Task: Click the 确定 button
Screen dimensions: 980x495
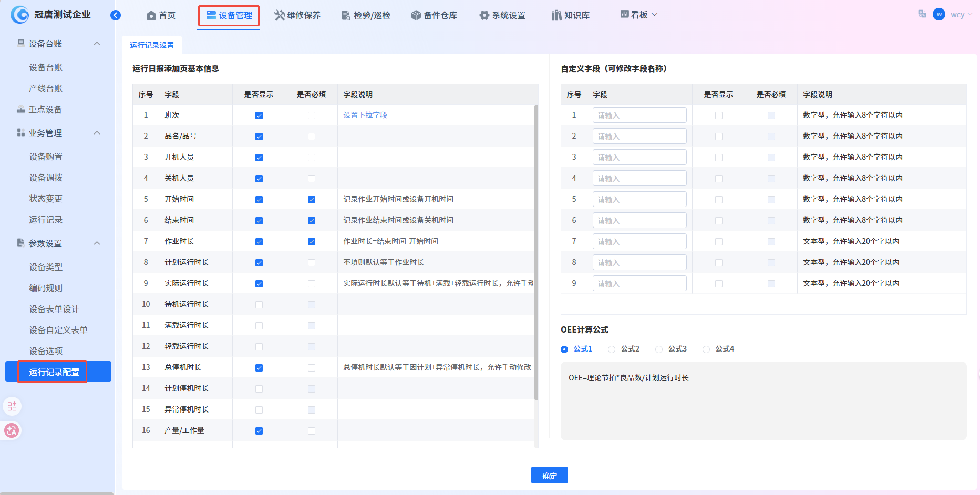Action: coord(549,476)
